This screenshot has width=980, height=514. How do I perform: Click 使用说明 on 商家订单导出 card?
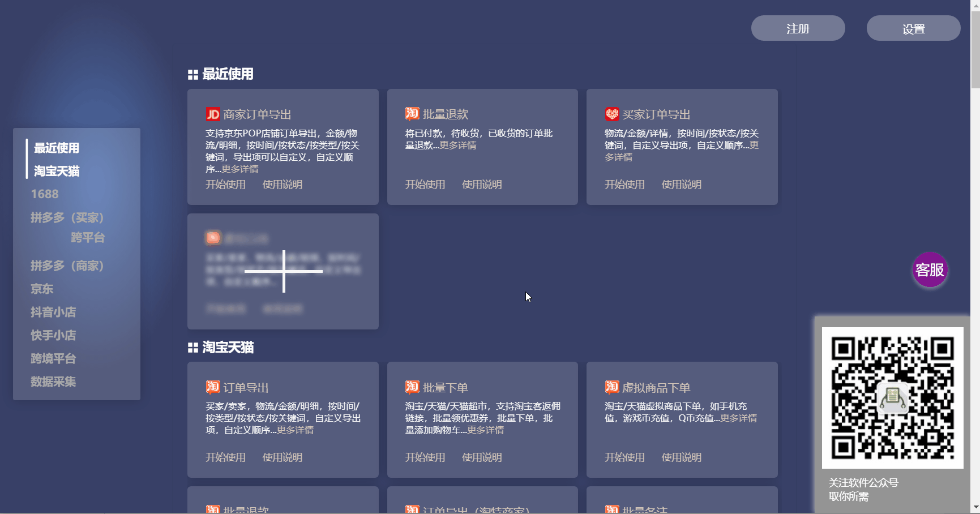[x=283, y=185]
